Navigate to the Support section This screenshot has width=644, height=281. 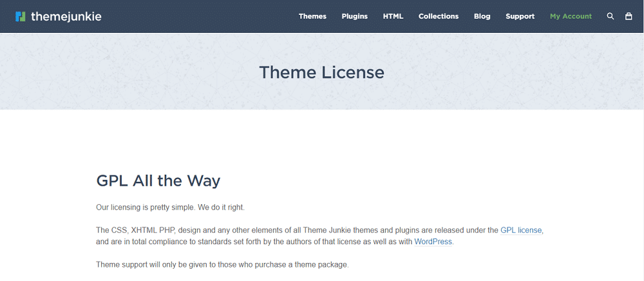coord(520,16)
